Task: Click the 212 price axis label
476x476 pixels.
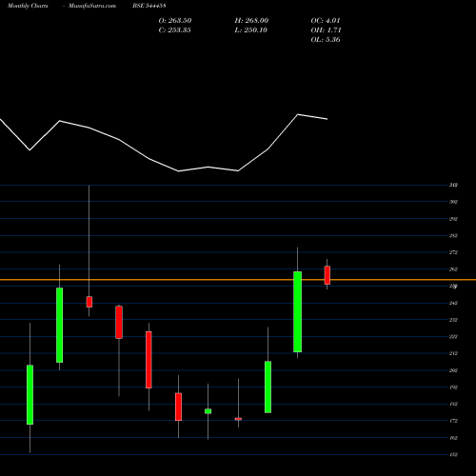Action: pyautogui.click(x=453, y=353)
